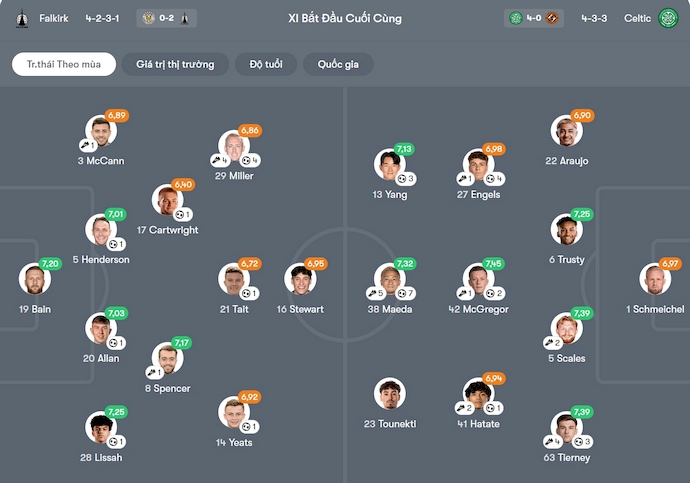Switch to the Độ tuổi tab

[265, 64]
